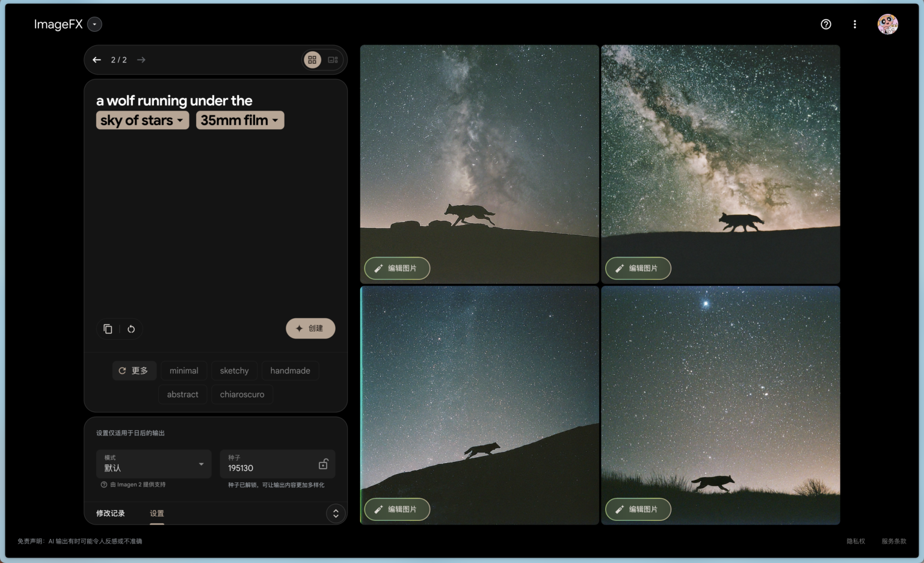Select the 设置 tab

pos(157,513)
